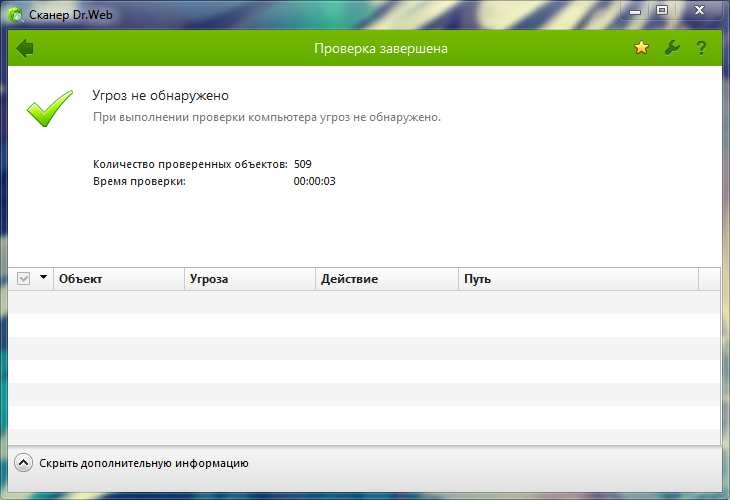Click the Dr.Web scanner icon in title bar
Screen dimensions: 730x500
(x=15, y=15)
